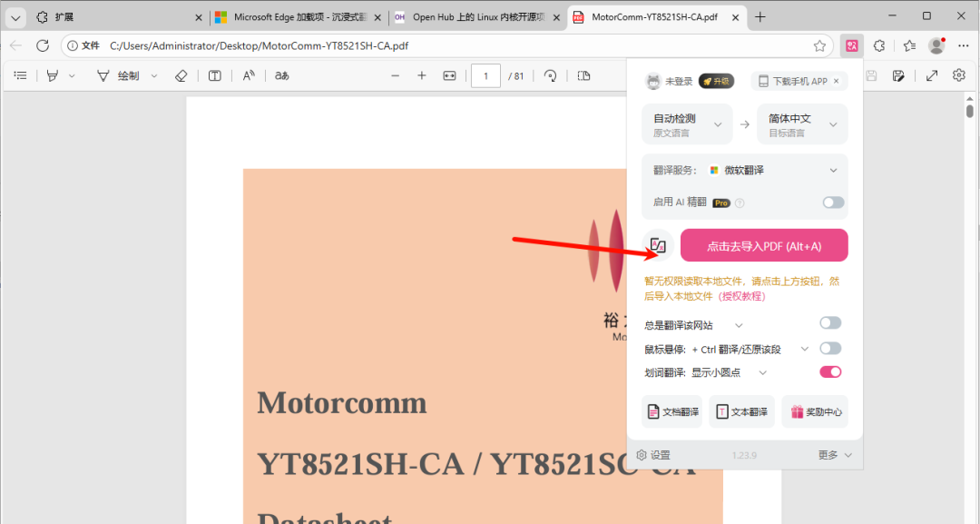Click the Immersive Translate extension icon

click(852, 45)
